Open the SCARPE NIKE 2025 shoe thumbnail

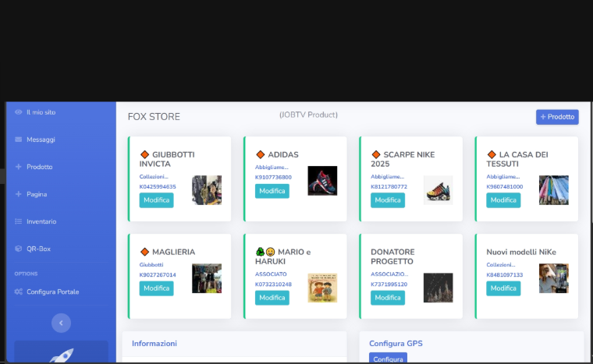point(438,190)
